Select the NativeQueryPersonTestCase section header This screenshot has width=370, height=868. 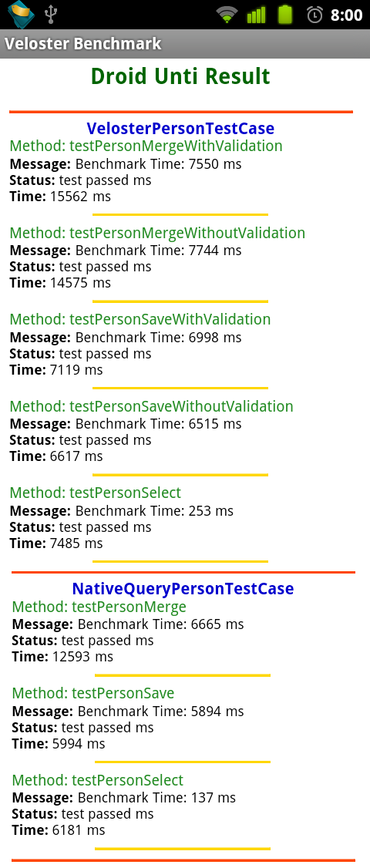(183, 588)
